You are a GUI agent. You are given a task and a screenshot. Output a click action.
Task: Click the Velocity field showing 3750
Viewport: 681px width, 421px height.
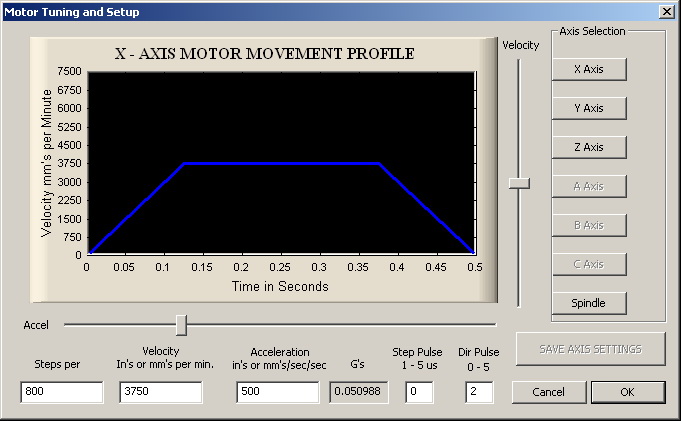click(x=161, y=392)
